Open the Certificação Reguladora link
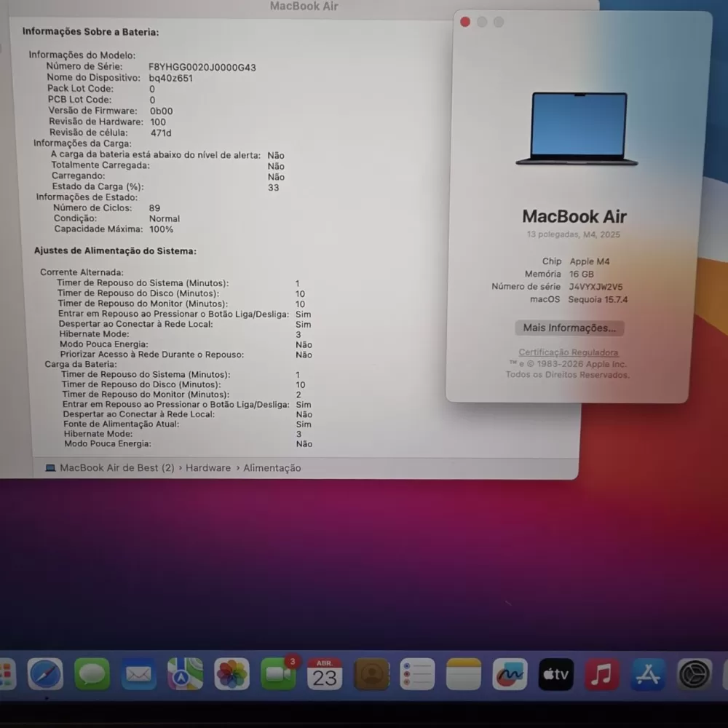Viewport: 728px width, 728px height. coord(569,352)
